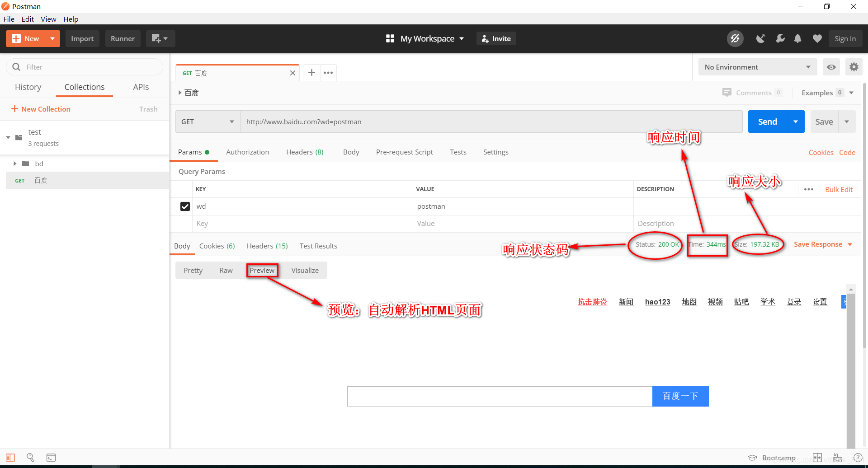
Task: Open Bootcamp in status bar
Action: tap(772, 458)
